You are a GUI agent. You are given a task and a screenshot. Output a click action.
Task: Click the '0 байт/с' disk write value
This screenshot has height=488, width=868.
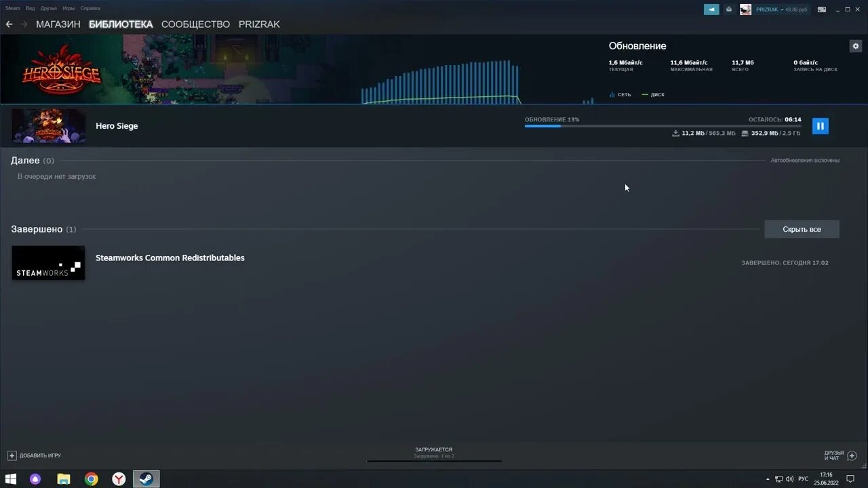[806, 62]
